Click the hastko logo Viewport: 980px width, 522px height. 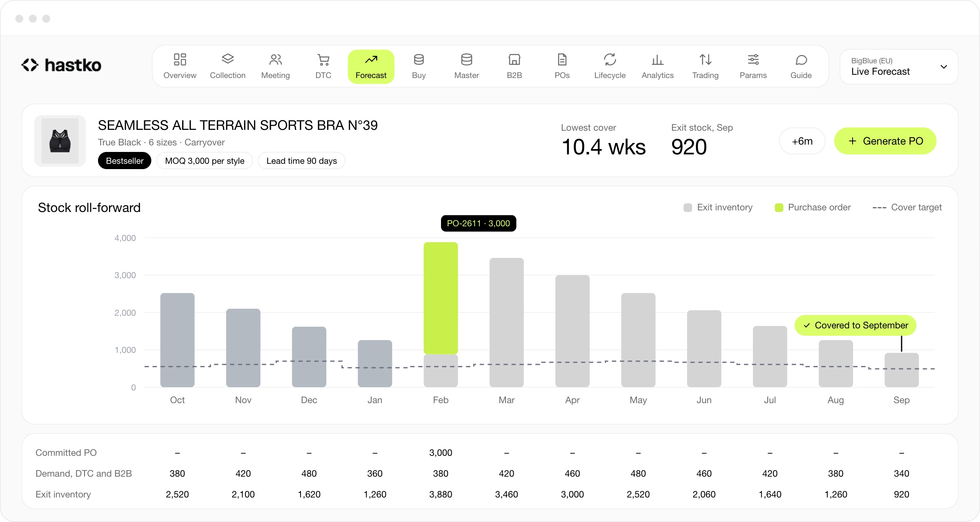pos(61,65)
